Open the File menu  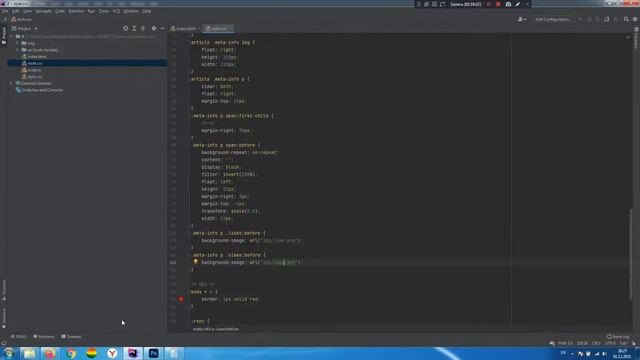point(4,11)
